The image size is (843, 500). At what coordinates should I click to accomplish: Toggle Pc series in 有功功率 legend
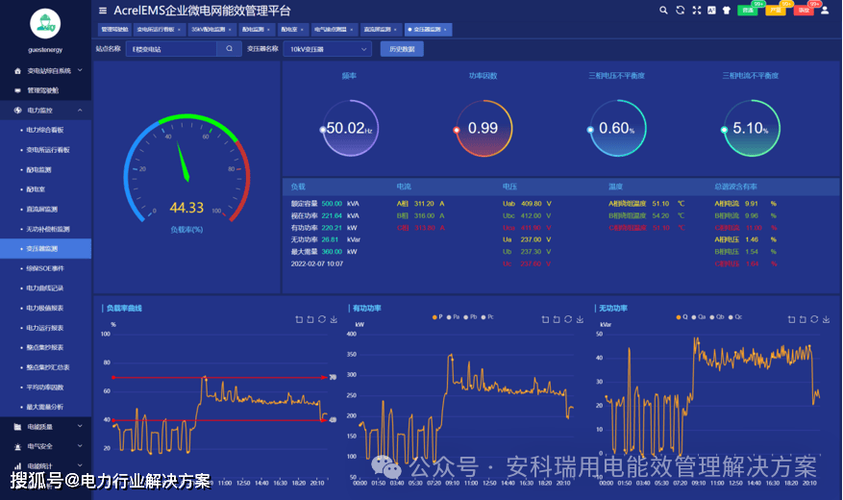487,317
